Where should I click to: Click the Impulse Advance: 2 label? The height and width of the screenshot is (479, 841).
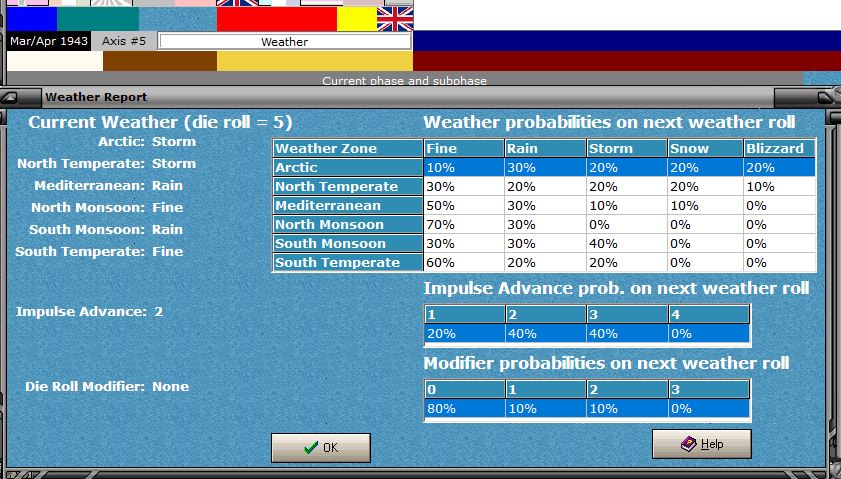click(89, 312)
